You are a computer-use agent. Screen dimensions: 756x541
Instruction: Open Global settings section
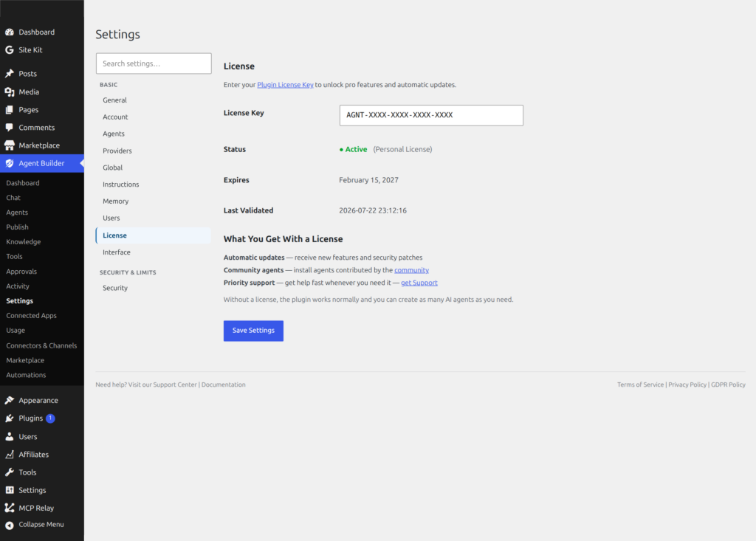click(112, 168)
